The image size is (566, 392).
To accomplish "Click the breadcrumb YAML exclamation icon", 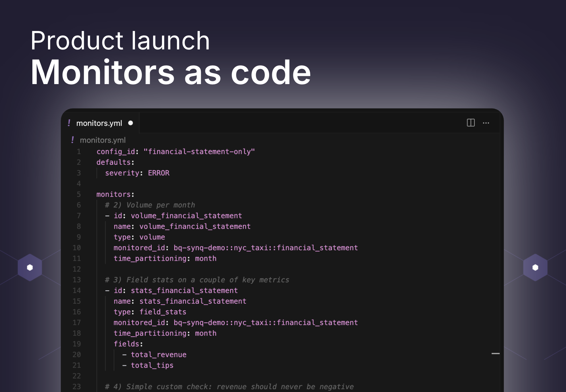I will point(73,140).
